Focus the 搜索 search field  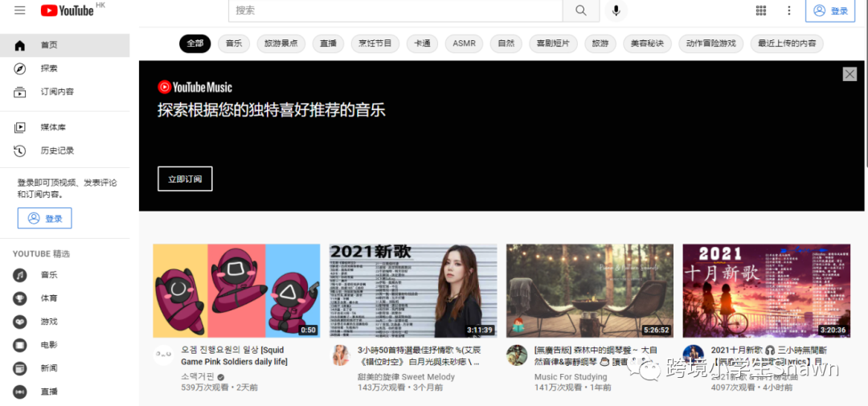pyautogui.click(x=395, y=10)
